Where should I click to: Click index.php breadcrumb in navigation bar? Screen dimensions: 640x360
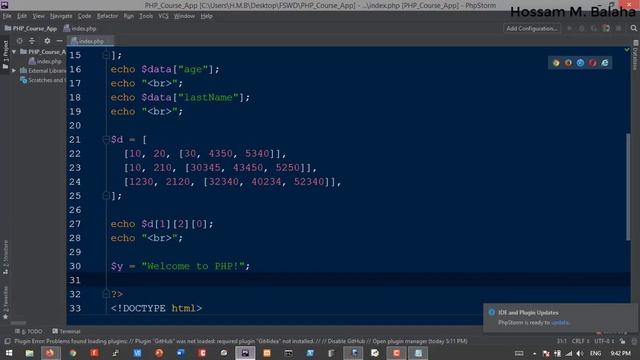80,29
